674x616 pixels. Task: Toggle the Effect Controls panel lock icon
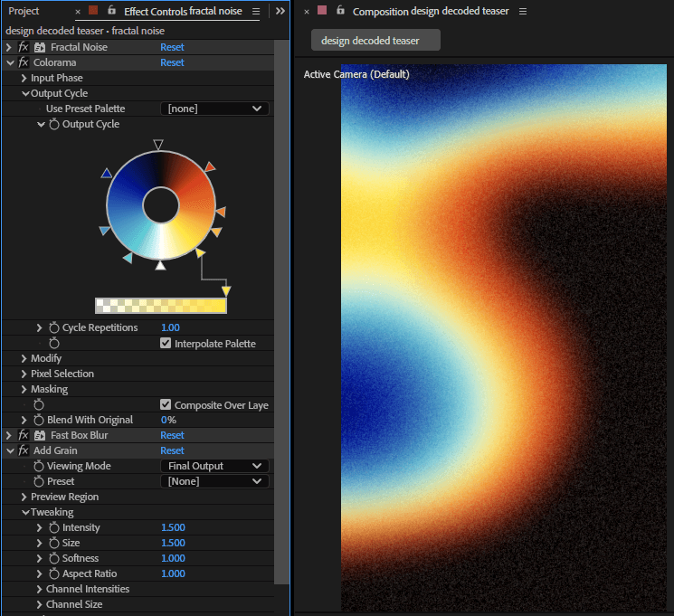click(x=112, y=10)
